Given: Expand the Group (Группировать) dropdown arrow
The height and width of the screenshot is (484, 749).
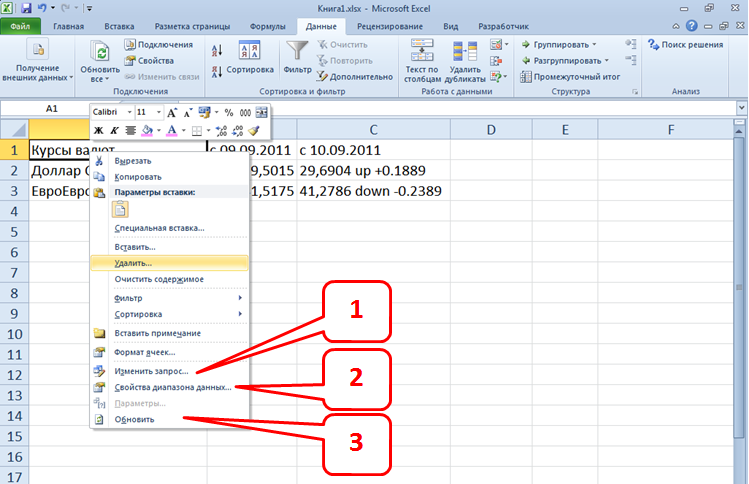Looking at the screenshot, I should [593, 45].
